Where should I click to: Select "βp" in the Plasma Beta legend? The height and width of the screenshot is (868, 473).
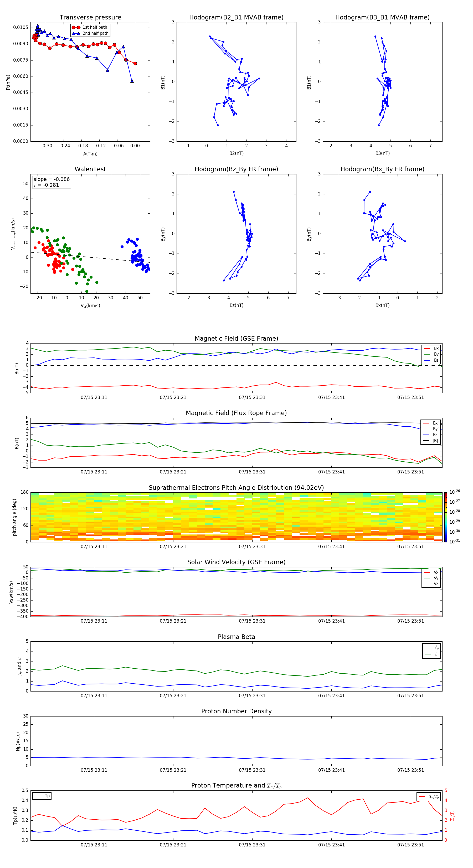[431, 647]
